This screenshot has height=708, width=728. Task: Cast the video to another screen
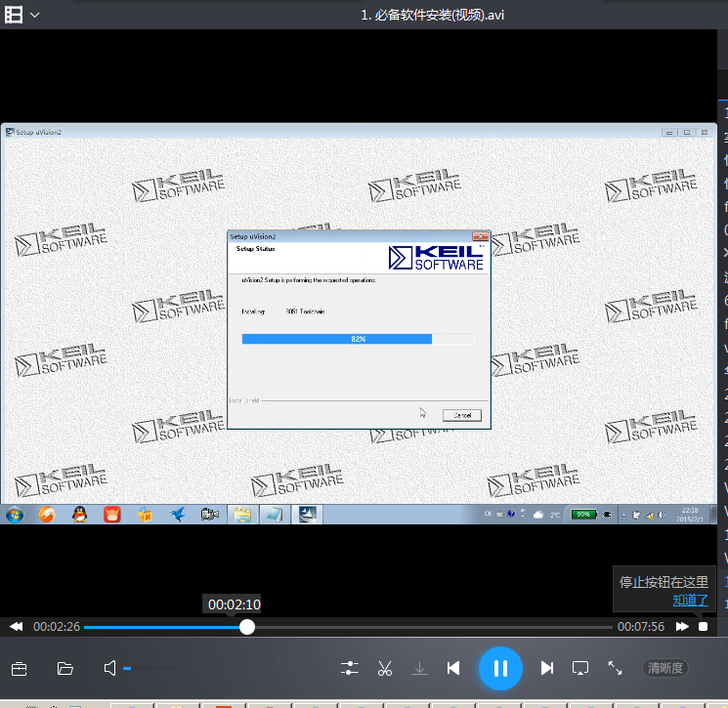point(580,668)
